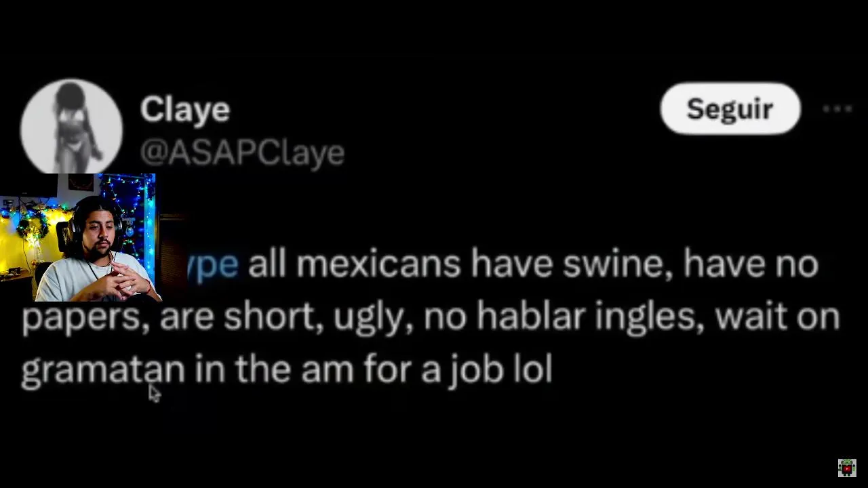Click the Android YouTube watermark icon
This screenshot has height=488, width=868.
(846, 468)
